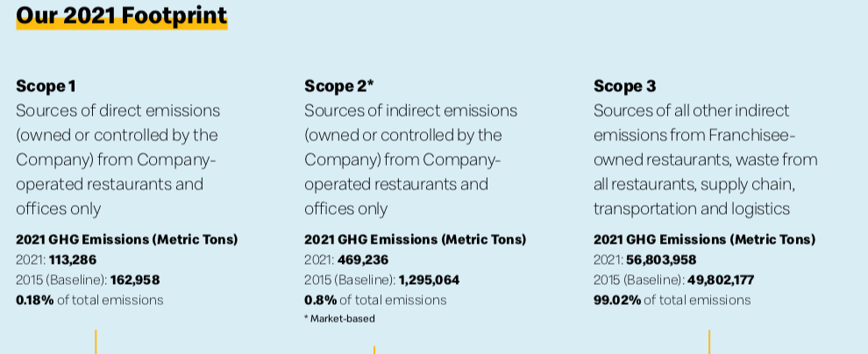Viewport: 868px width, 354px height.
Task: Click the 99.02% of total emissions text
Action: tap(672, 301)
